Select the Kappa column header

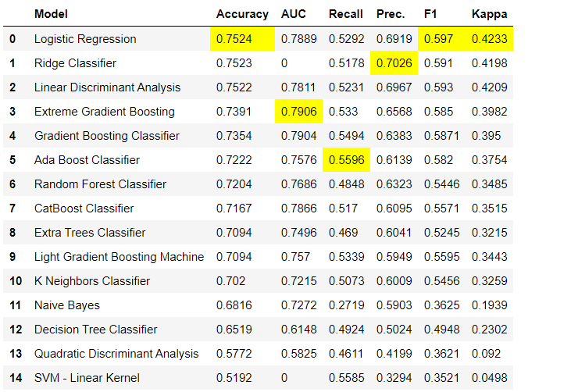(489, 14)
